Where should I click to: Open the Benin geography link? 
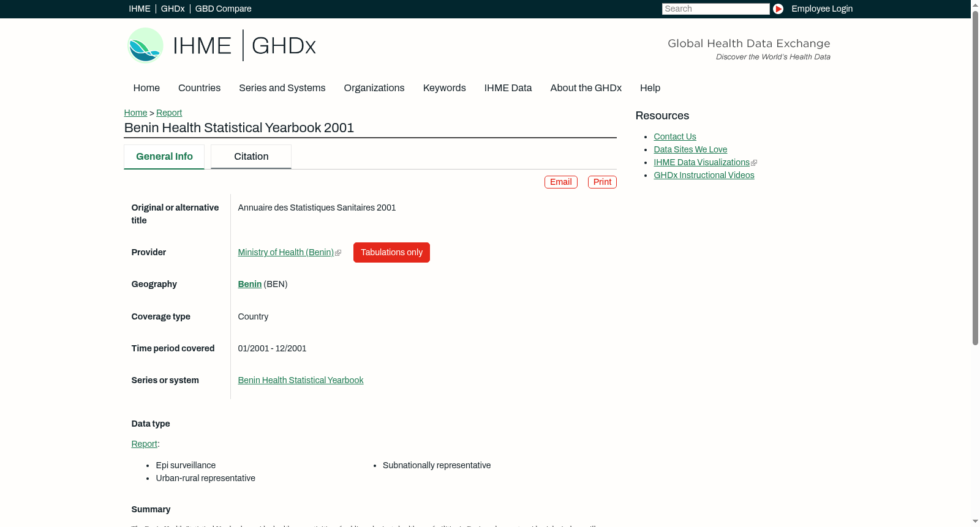(x=250, y=284)
